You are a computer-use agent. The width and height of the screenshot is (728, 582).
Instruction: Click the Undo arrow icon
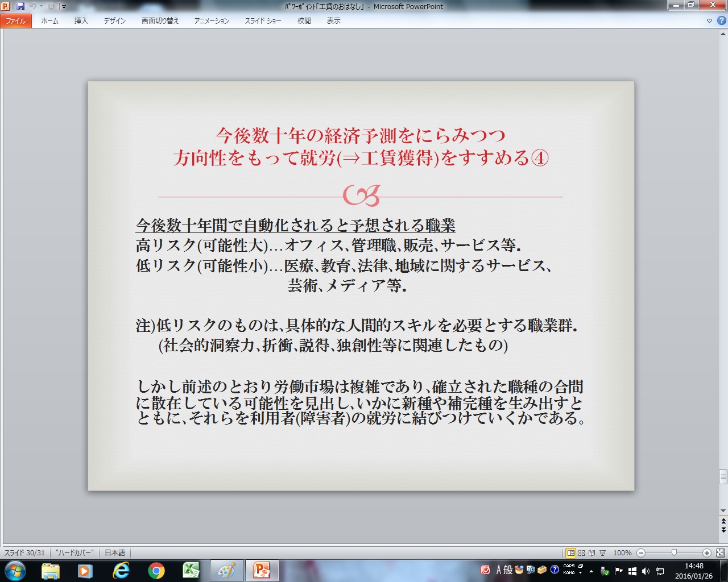point(33,6)
